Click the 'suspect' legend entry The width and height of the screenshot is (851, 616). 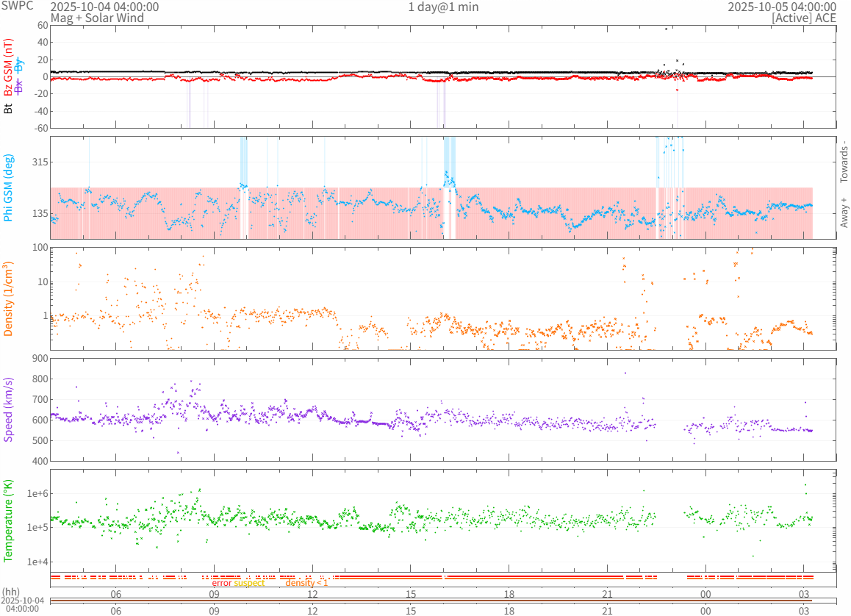click(x=249, y=583)
